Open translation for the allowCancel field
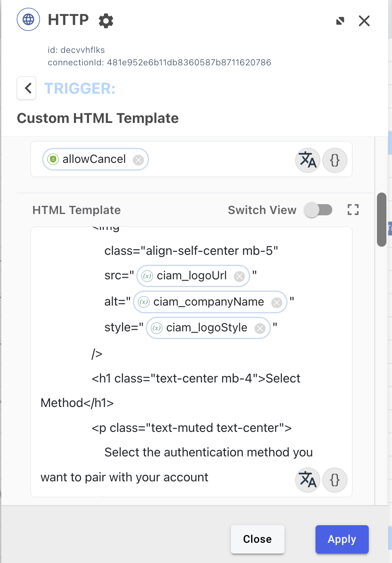Screen dimensions: 392x563 pos(308,160)
